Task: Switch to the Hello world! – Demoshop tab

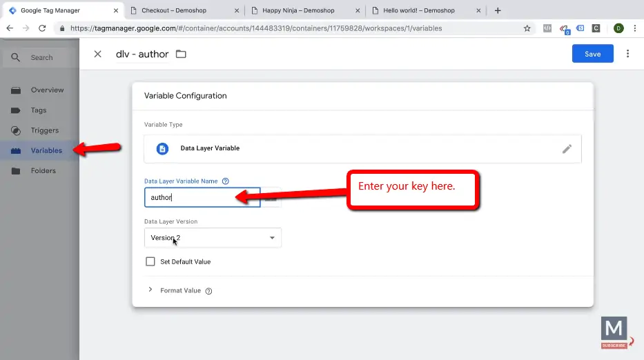Action: click(418, 10)
